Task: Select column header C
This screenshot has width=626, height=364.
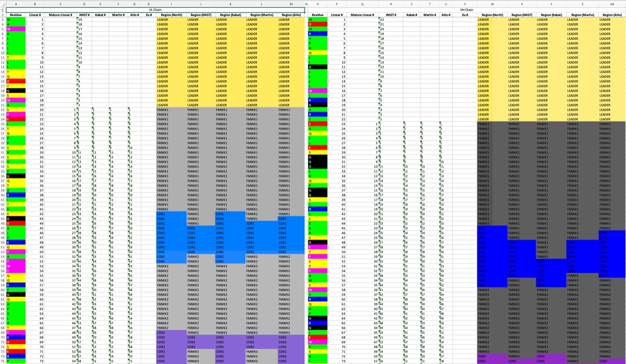Action: tap(61, 4)
